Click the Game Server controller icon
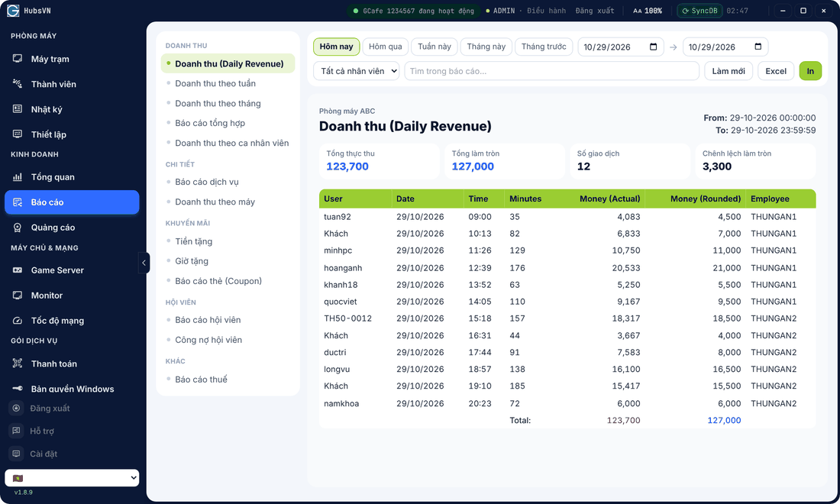This screenshot has width=840, height=504. point(18,270)
